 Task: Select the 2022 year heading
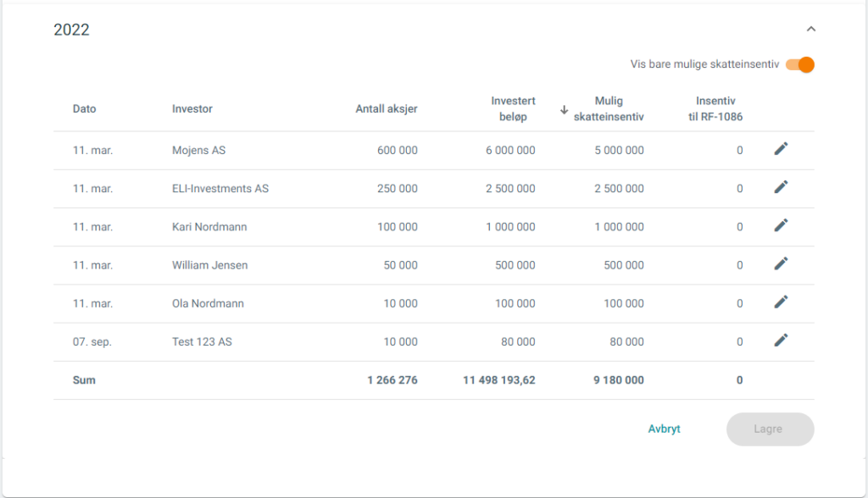71,30
